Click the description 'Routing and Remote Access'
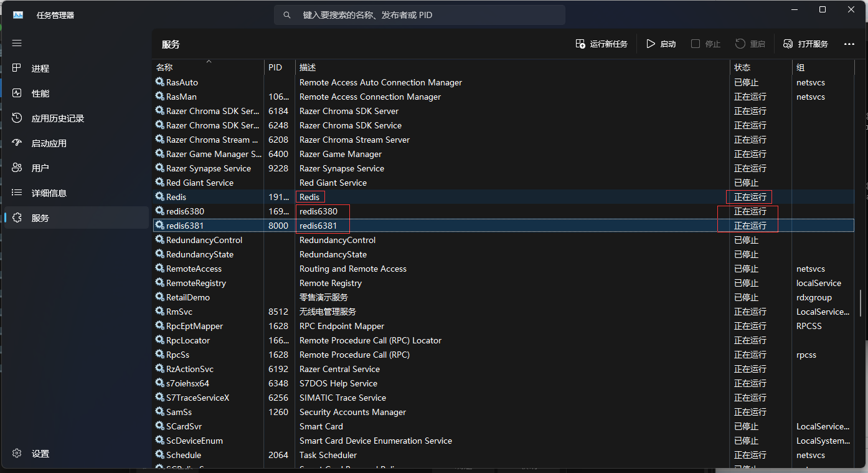Image resolution: width=868 pixels, height=473 pixels. 353,269
